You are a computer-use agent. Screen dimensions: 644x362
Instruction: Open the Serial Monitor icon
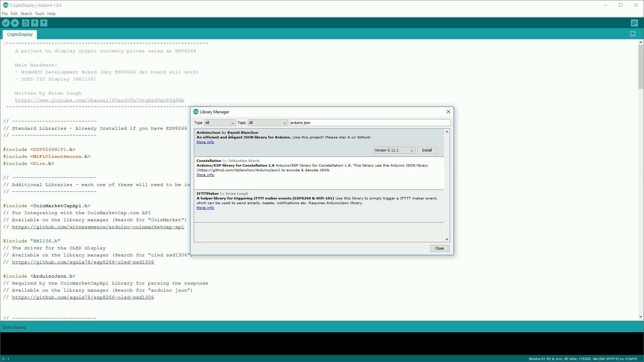pyautogui.click(x=634, y=23)
